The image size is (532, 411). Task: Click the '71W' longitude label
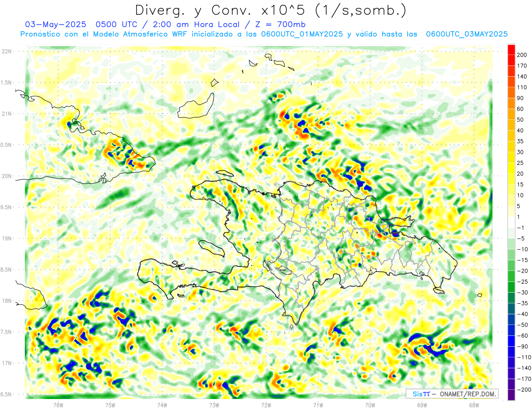318,405
